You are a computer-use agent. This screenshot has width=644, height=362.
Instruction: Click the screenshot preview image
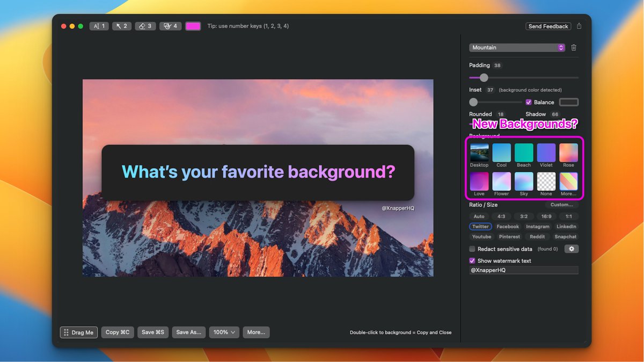click(258, 178)
